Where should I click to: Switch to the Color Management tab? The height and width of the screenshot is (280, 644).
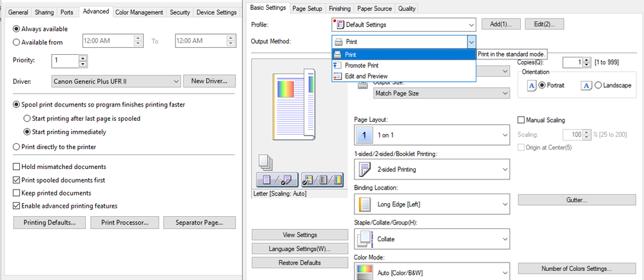tap(140, 12)
